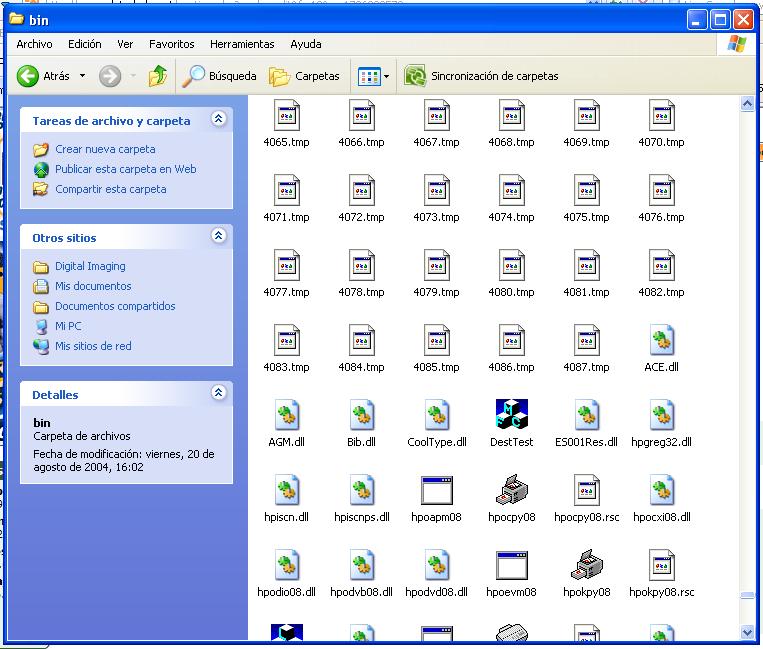Open the views dropdown button
Viewport: 763px width, 649px height.
[x=373, y=76]
